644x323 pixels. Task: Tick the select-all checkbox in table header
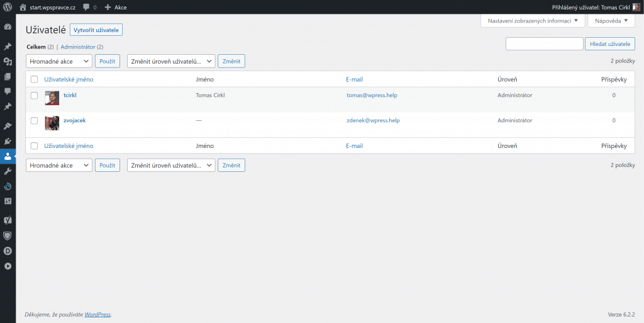(x=35, y=79)
